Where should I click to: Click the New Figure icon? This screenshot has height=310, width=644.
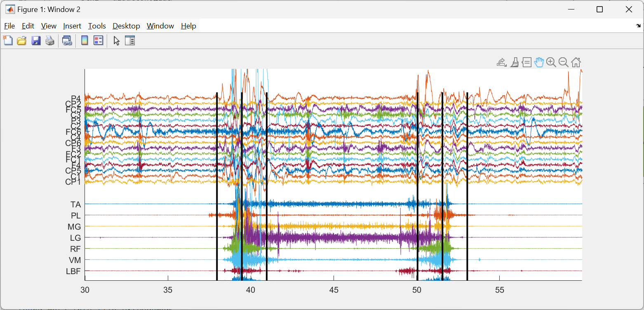pos(8,40)
